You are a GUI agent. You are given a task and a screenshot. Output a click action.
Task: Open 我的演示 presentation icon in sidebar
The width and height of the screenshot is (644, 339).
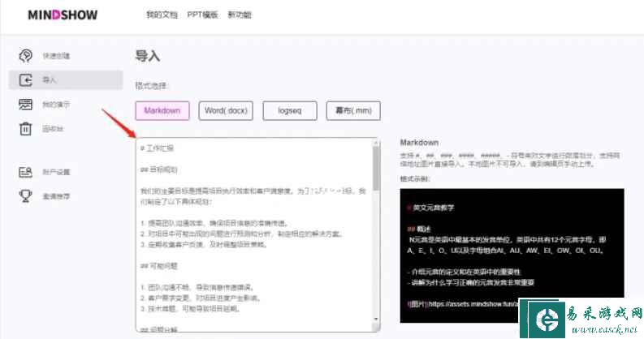(26, 105)
